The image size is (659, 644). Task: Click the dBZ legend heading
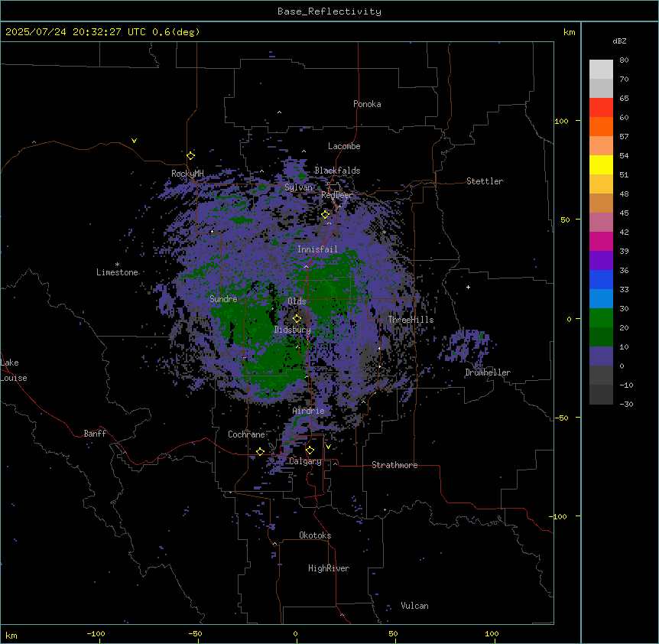[x=619, y=41]
